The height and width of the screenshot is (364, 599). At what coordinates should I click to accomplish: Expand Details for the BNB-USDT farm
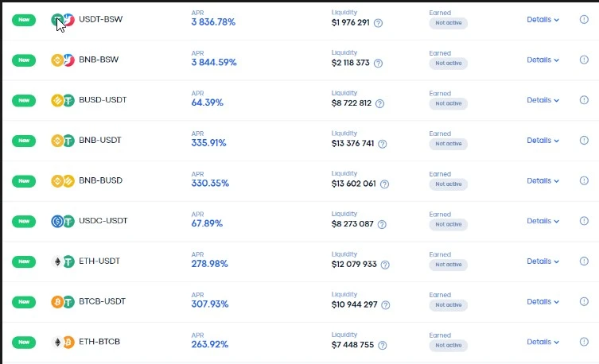point(543,141)
